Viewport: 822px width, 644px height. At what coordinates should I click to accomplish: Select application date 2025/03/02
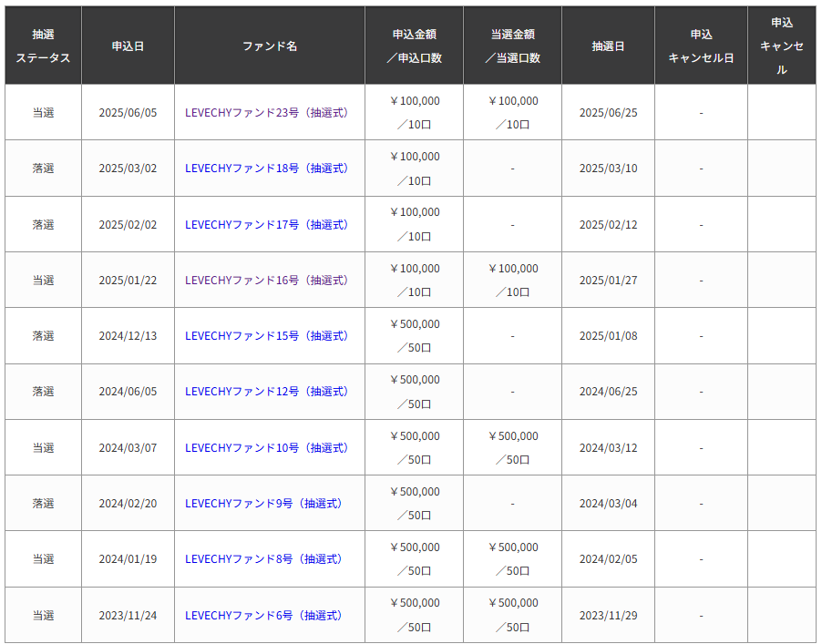(x=128, y=169)
